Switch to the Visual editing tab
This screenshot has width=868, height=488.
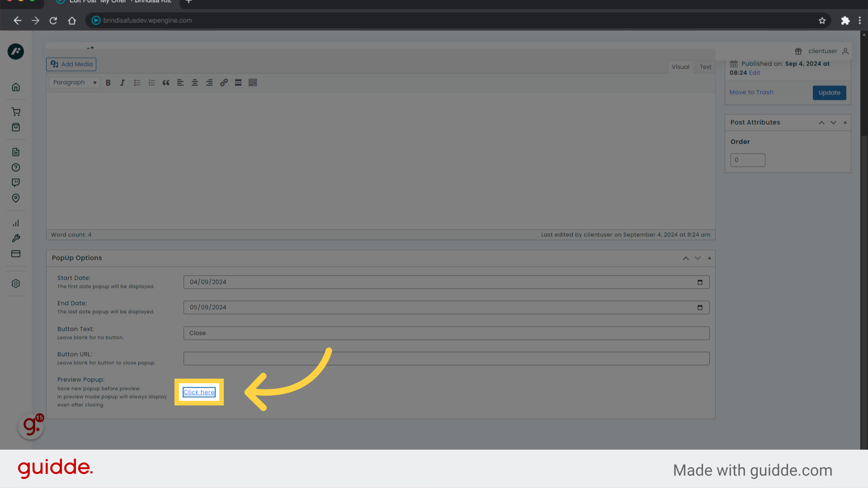point(680,66)
